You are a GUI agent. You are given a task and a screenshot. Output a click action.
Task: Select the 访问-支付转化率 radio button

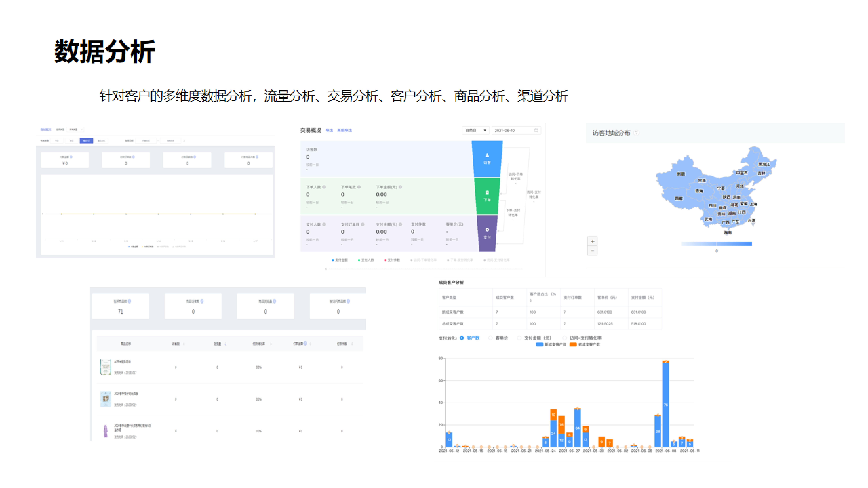564,338
